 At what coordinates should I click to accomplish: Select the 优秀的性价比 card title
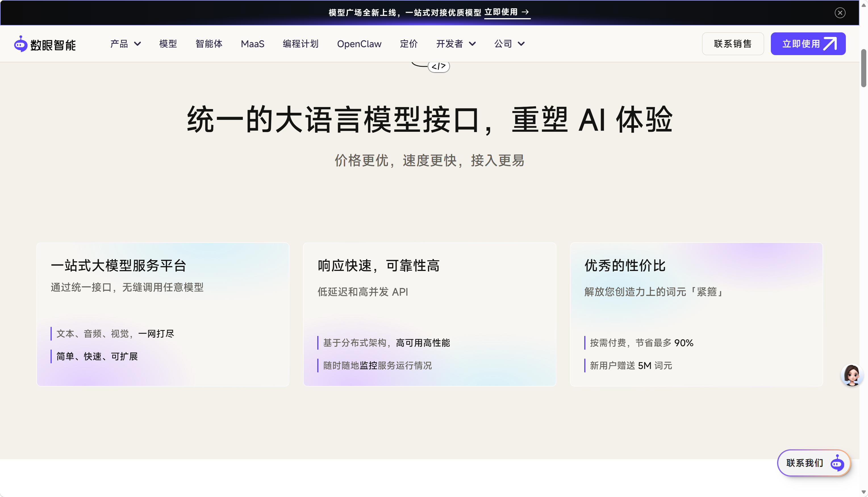point(625,266)
